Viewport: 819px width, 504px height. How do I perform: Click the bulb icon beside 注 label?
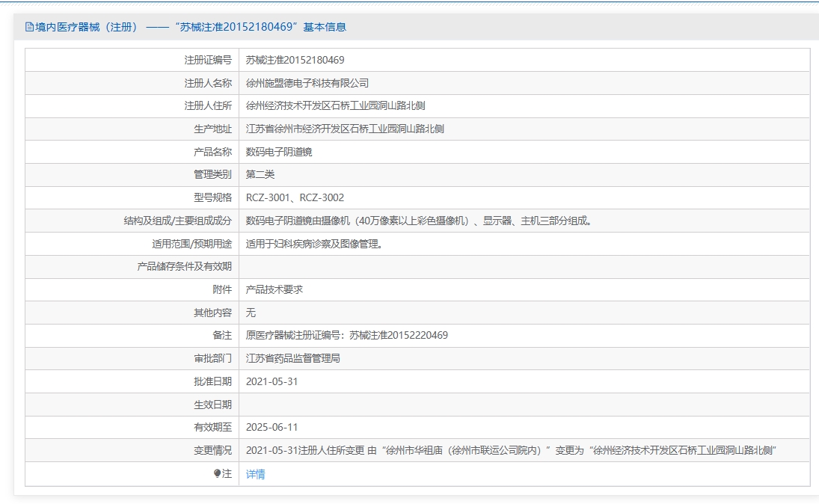[218, 473]
